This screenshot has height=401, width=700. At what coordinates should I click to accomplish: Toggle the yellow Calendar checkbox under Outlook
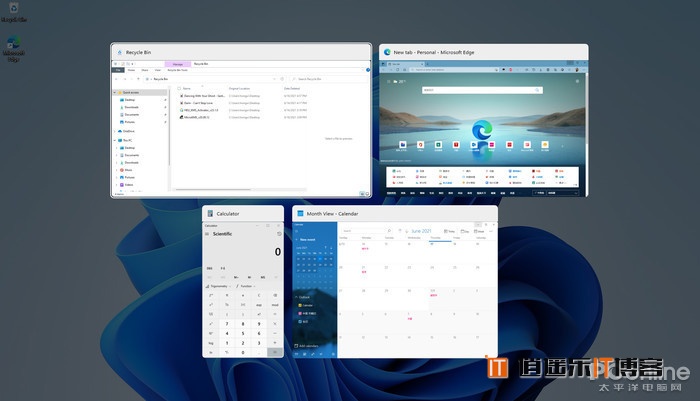300,305
